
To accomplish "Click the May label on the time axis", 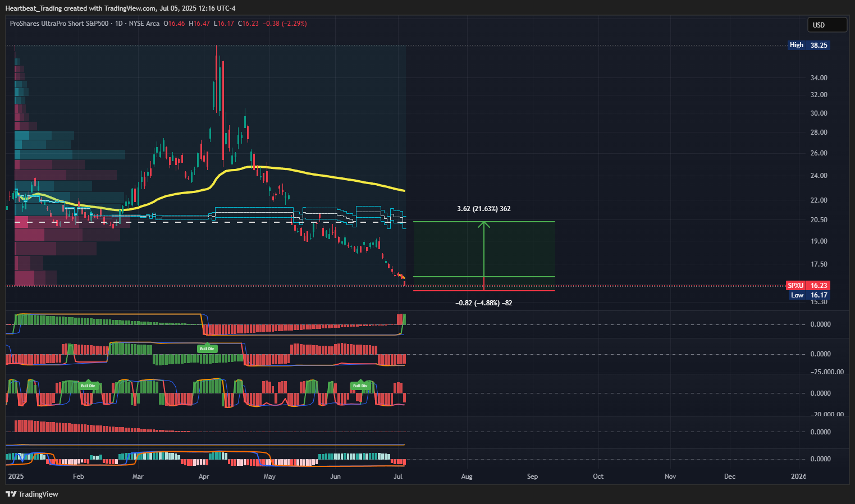I will pyautogui.click(x=269, y=476).
